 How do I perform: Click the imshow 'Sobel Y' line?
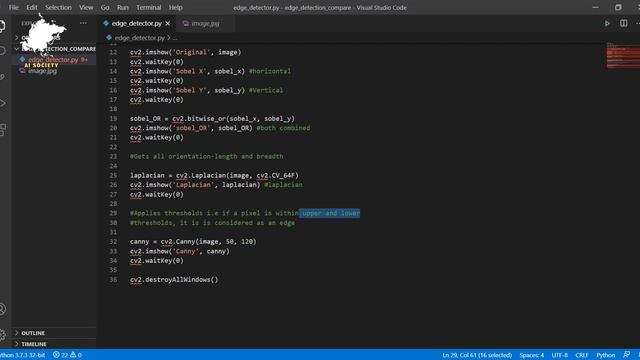pyautogui.click(x=207, y=90)
